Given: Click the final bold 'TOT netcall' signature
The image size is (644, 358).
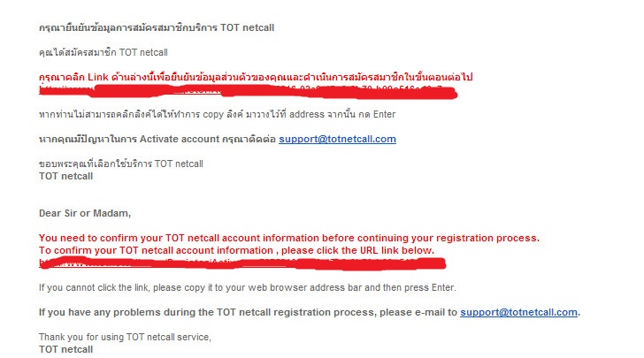Looking at the screenshot, I should pos(66,349).
